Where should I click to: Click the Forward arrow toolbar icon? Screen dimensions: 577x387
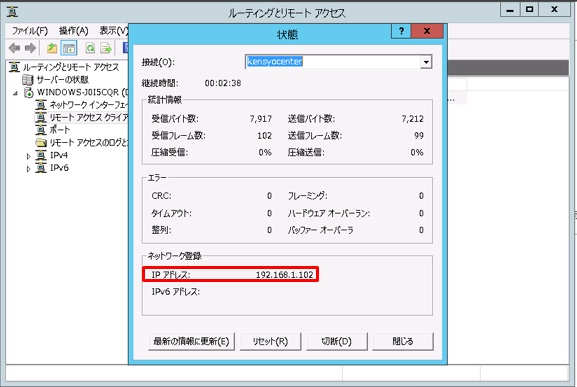pos(30,48)
